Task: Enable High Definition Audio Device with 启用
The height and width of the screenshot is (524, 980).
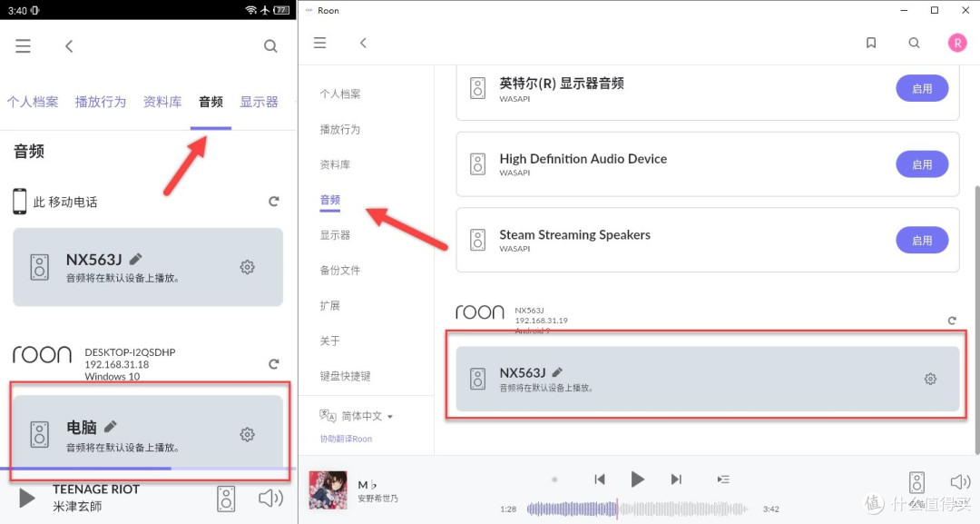Action: coord(922,163)
